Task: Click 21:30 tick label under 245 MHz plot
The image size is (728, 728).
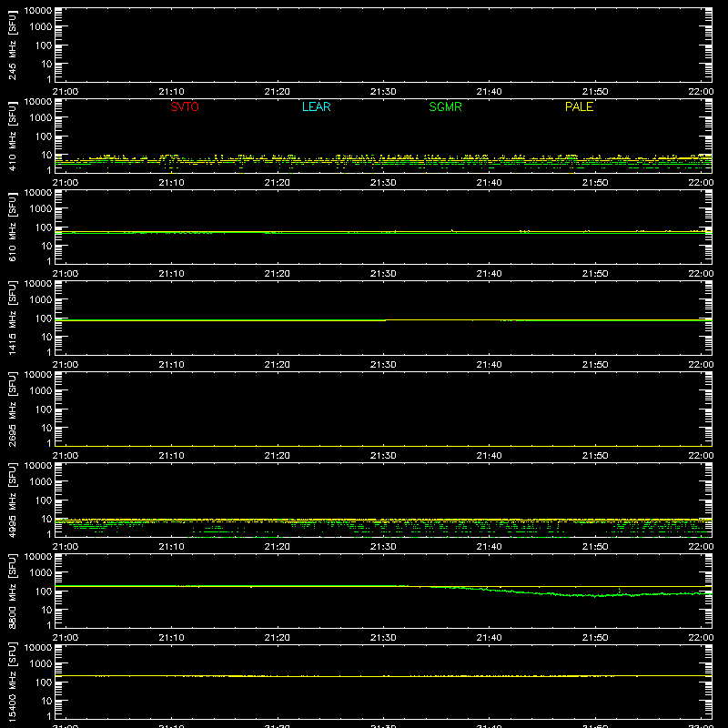Action: 383,92
